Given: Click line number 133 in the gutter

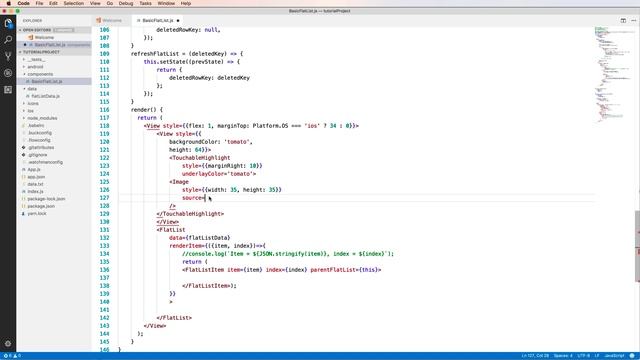Looking at the screenshot, I should pyautogui.click(x=104, y=246).
